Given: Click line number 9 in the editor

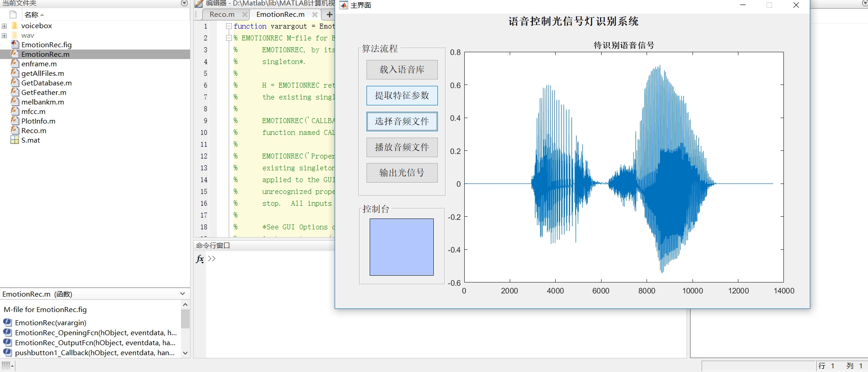Looking at the screenshot, I should coord(205,121).
